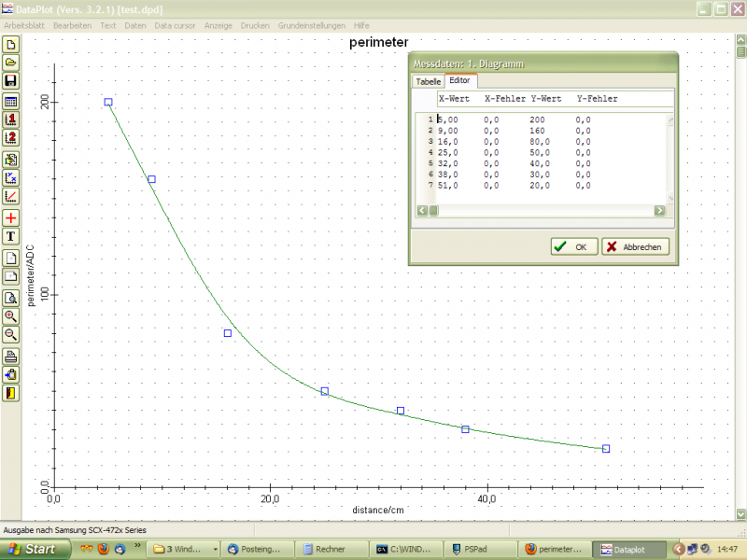The width and height of the screenshot is (747, 560).
Task: Click the edit data notepad icon
Action: (10, 160)
